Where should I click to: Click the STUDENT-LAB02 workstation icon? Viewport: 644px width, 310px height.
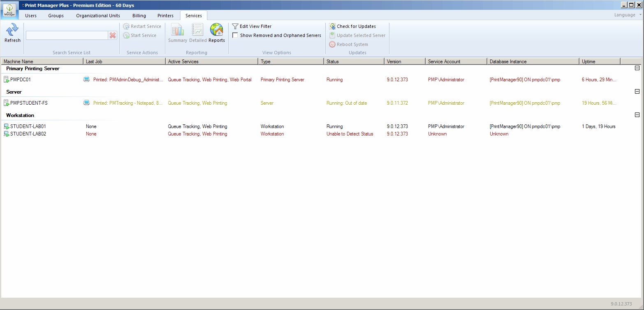pos(7,134)
